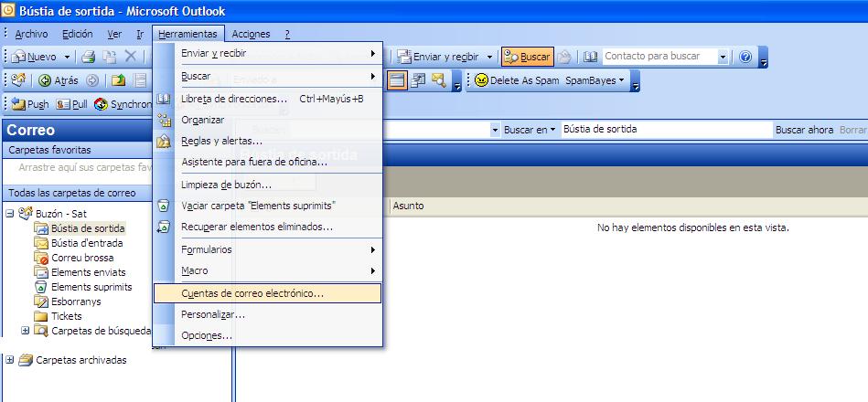Open the Contacto para buscar dropdown arrow
Screen dimensions: 868x402
pyautogui.click(x=723, y=57)
